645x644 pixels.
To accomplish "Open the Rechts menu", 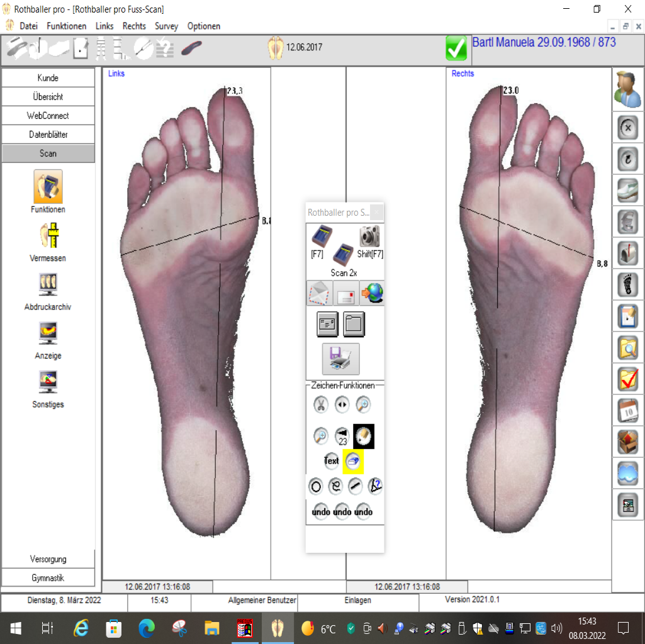I will (x=134, y=26).
